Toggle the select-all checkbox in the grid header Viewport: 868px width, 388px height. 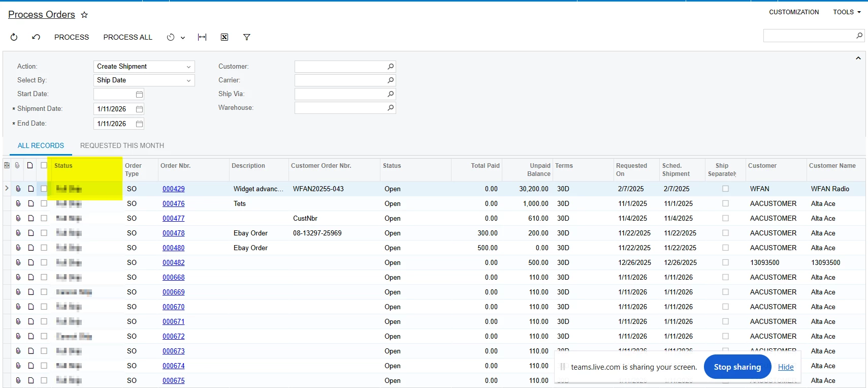coord(44,165)
